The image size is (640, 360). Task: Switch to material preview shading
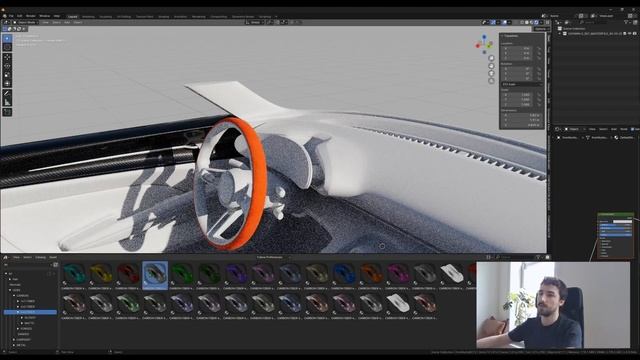coord(532,22)
